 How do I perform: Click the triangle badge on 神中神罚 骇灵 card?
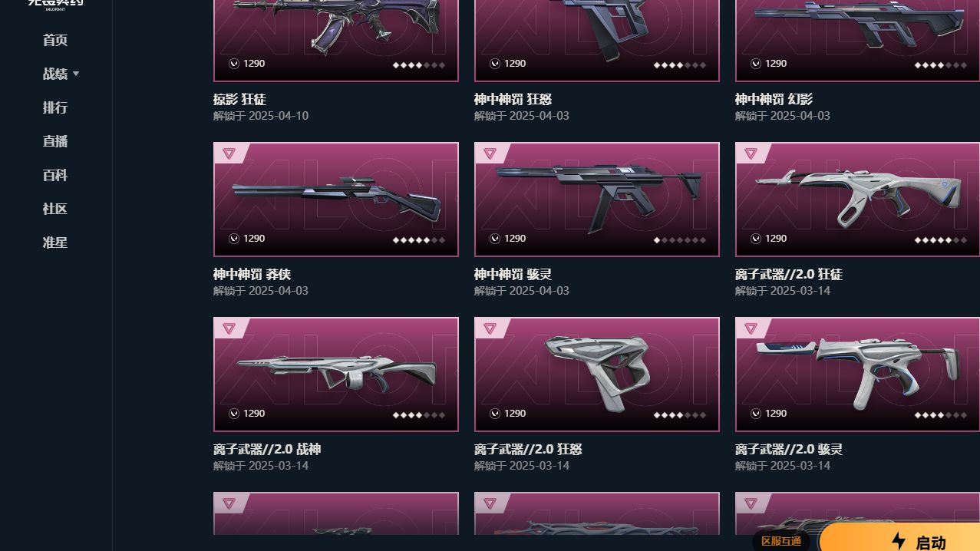(490, 153)
